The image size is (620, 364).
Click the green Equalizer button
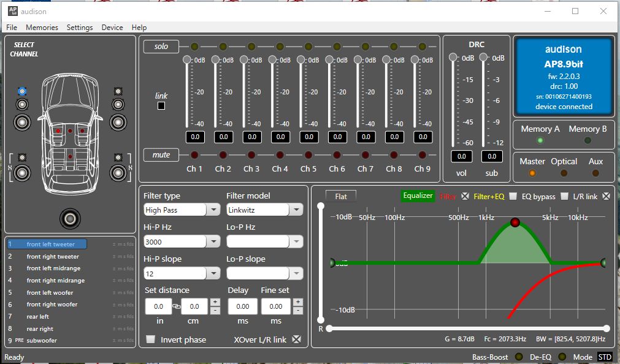click(418, 195)
